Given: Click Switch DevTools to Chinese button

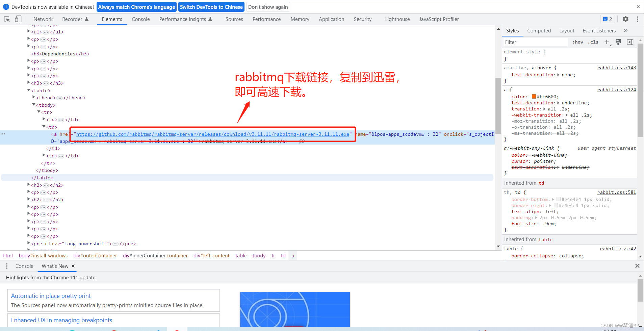Looking at the screenshot, I should pos(211,7).
